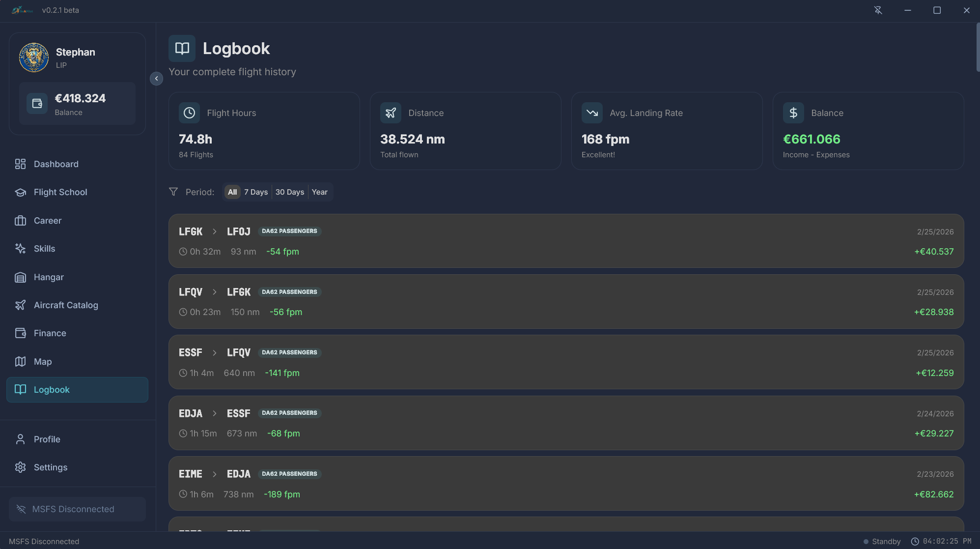Screen dimensions: 980x549
Task: Click the MSFS Disconnected button
Action: [78, 509]
